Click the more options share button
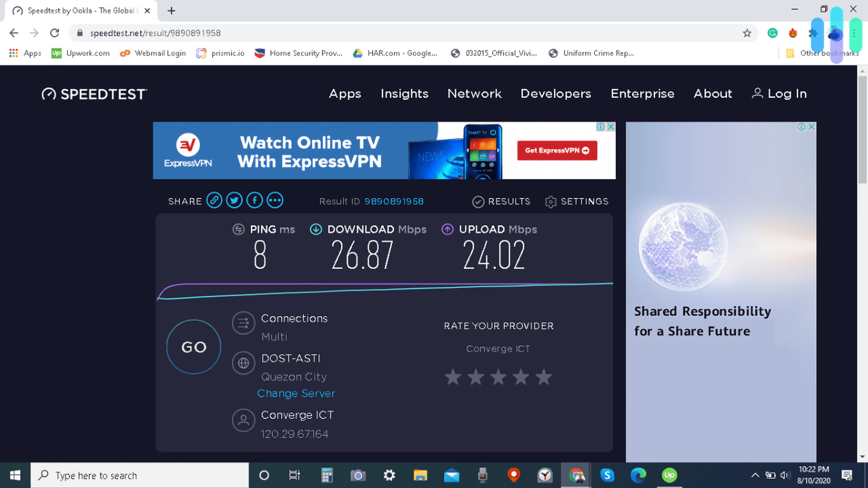 coord(274,200)
